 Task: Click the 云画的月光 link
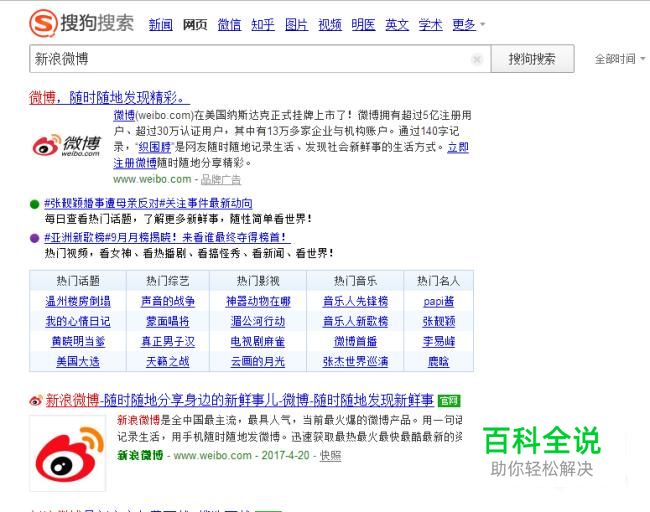point(258,362)
